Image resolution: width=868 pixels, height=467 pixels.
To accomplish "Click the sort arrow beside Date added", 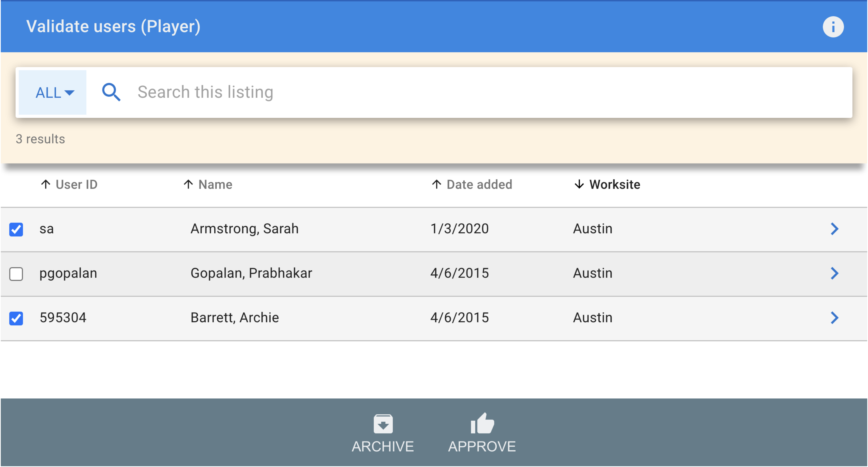I will tap(436, 184).
